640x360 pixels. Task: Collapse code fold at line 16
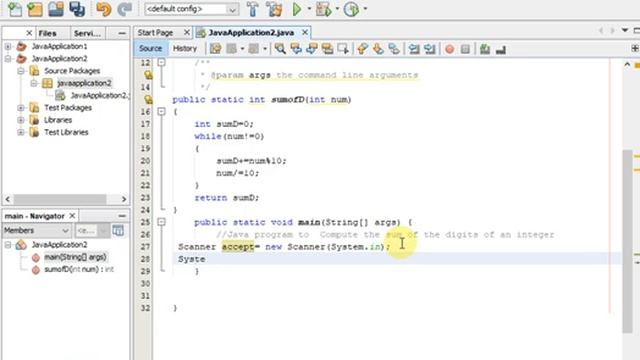162,111
